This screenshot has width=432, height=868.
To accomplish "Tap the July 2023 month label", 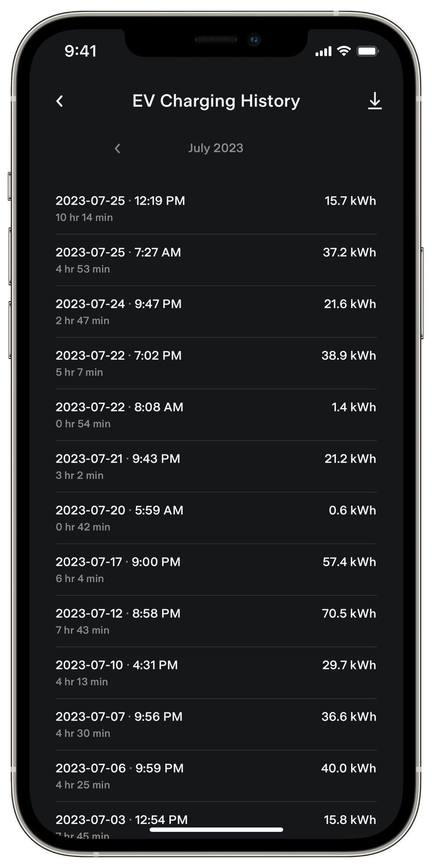I will 216,148.
